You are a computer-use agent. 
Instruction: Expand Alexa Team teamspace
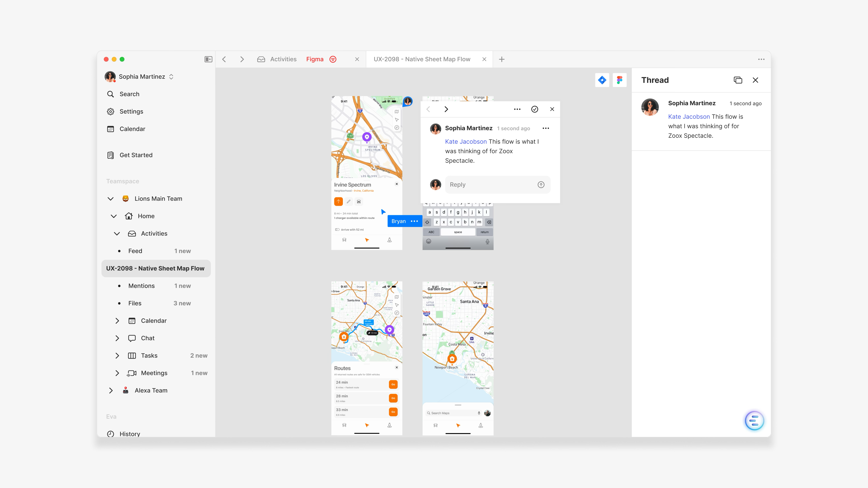pos(111,390)
